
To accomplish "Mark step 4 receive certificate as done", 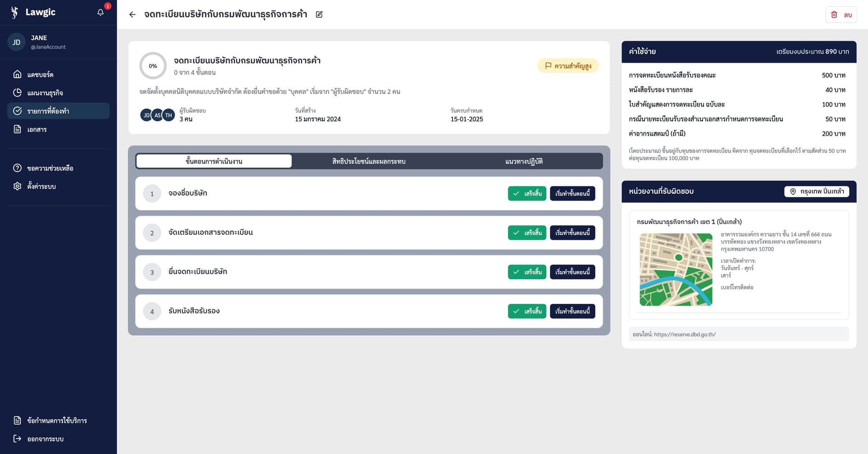I will [x=527, y=311].
